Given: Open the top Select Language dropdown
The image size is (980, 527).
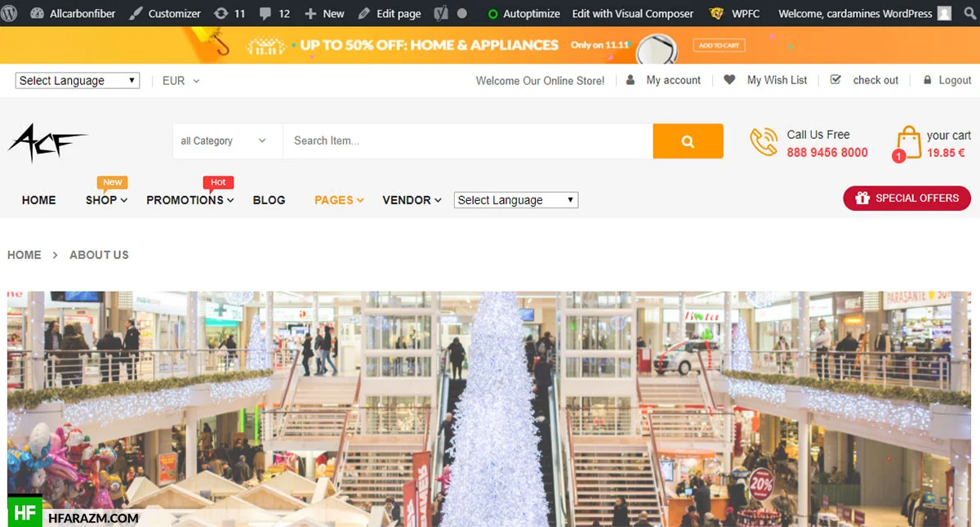Looking at the screenshot, I should click(x=78, y=80).
